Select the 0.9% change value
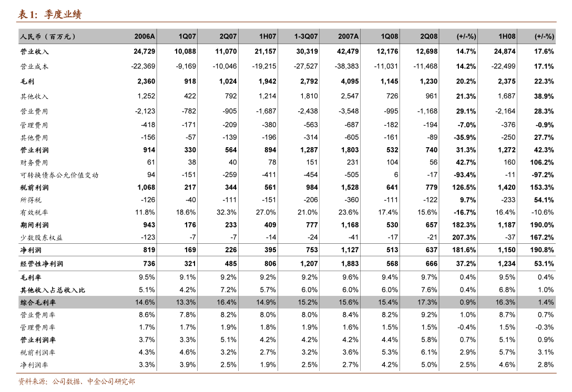Image resolution: width=572 pixels, height=392 pixels. coord(467,303)
